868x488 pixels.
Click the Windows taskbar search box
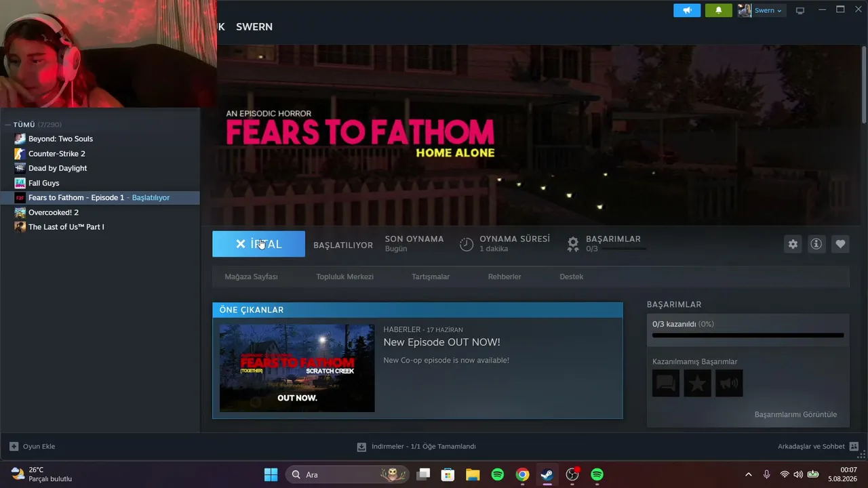tap(347, 474)
